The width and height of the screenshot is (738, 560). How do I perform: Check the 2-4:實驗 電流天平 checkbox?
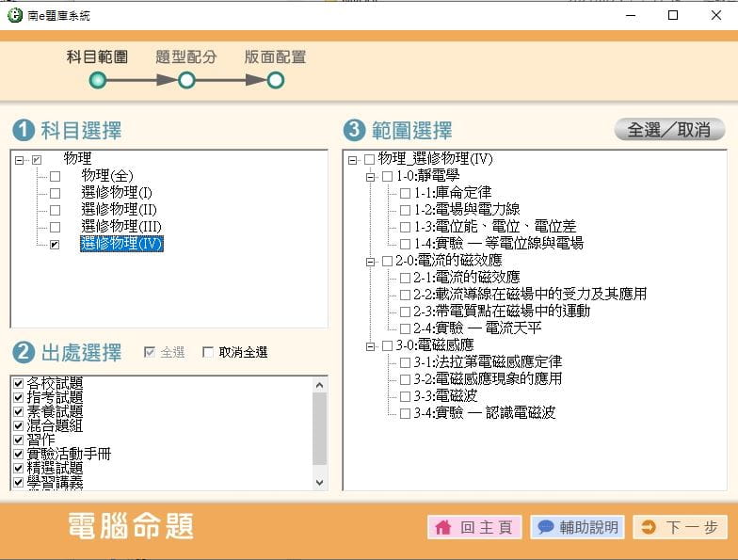(405, 328)
